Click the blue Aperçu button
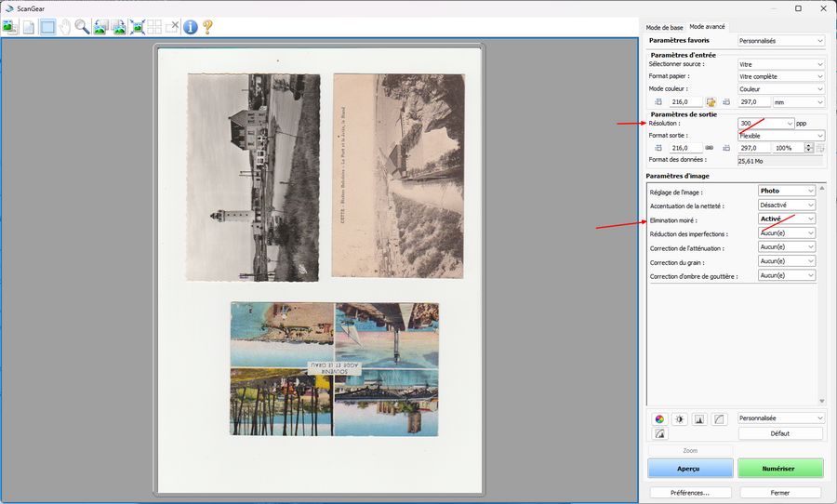The width and height of the screenshot is (837, 504). click(688, 469)
